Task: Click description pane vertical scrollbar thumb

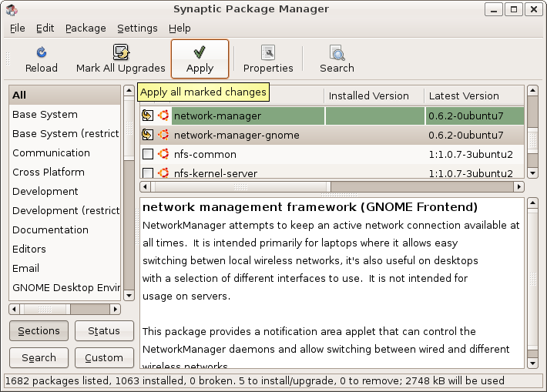Action: pos(532,279)
